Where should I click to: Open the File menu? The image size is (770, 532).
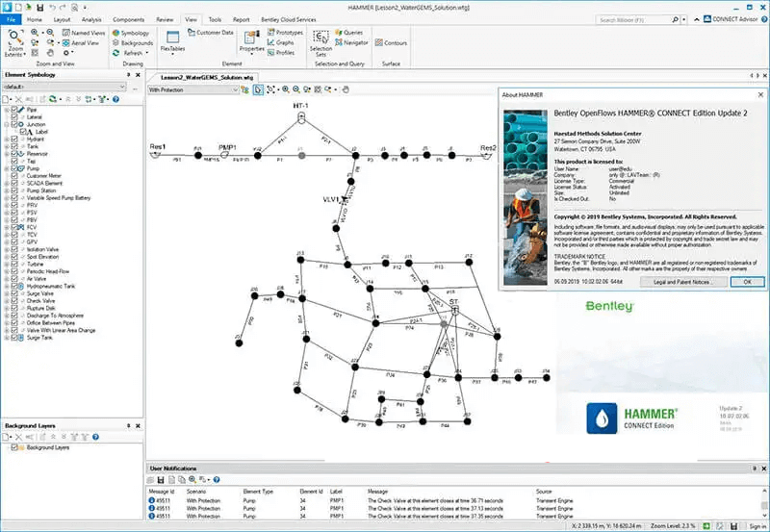click(11, 19)
